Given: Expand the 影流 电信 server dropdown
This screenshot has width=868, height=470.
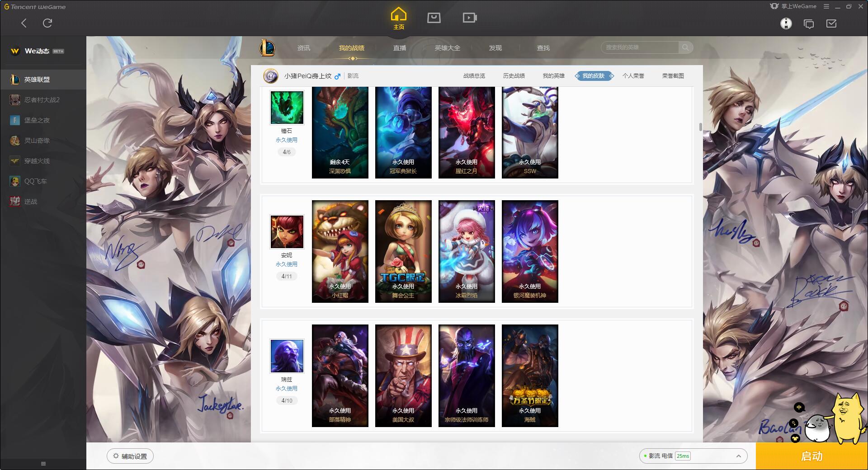Looking at the screenshot, I should [693, 456].
